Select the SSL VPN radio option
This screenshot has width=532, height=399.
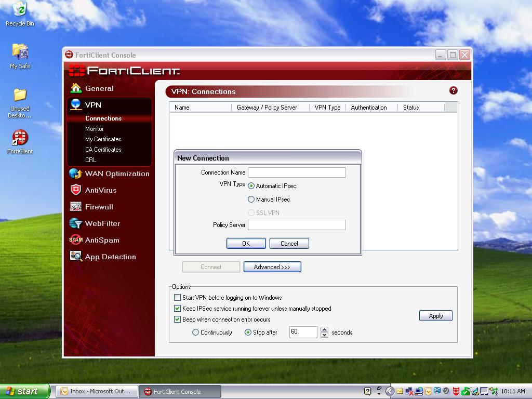[x=251, y=212]
